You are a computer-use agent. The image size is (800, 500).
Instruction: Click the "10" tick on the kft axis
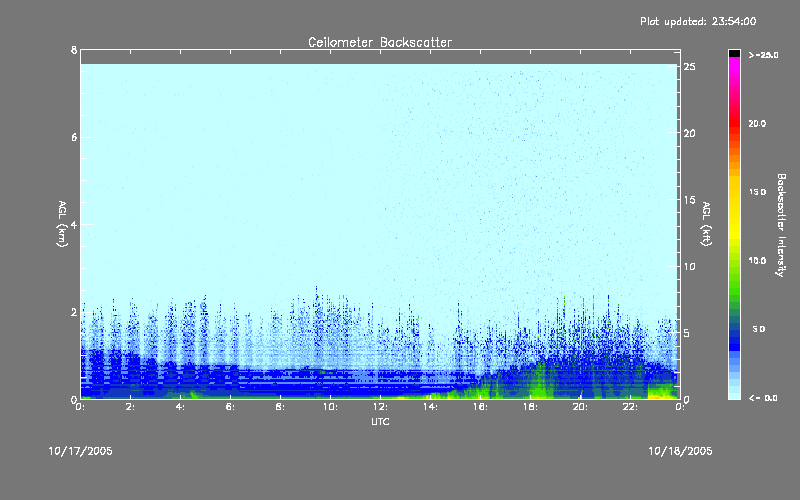click(x=689, y=266)
